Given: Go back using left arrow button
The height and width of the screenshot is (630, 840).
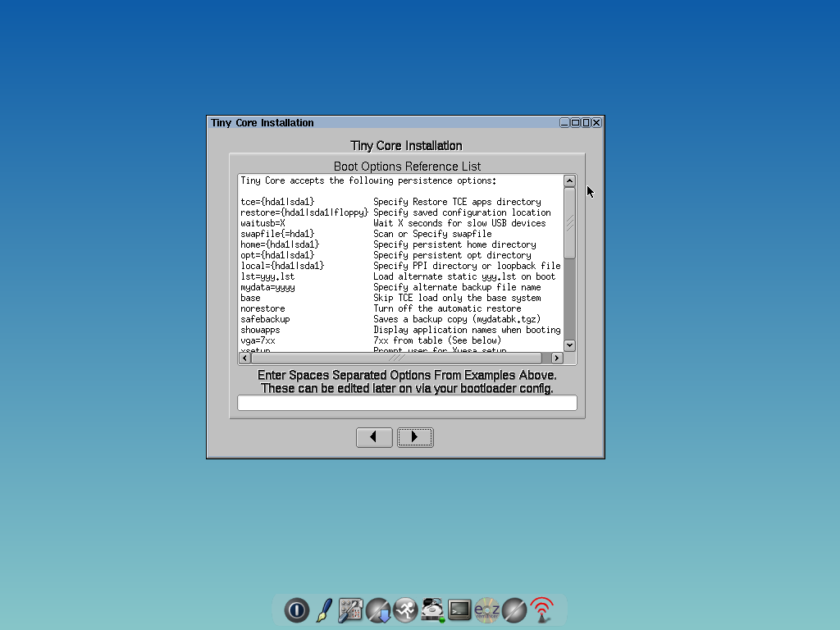Looking at the screenshot, I should (x=375, y=437).
